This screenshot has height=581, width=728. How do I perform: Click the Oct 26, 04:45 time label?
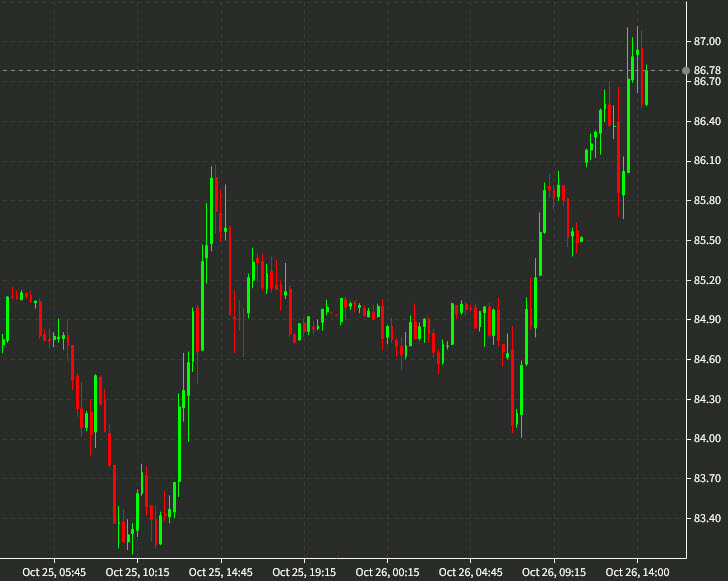tap(470, 572)
